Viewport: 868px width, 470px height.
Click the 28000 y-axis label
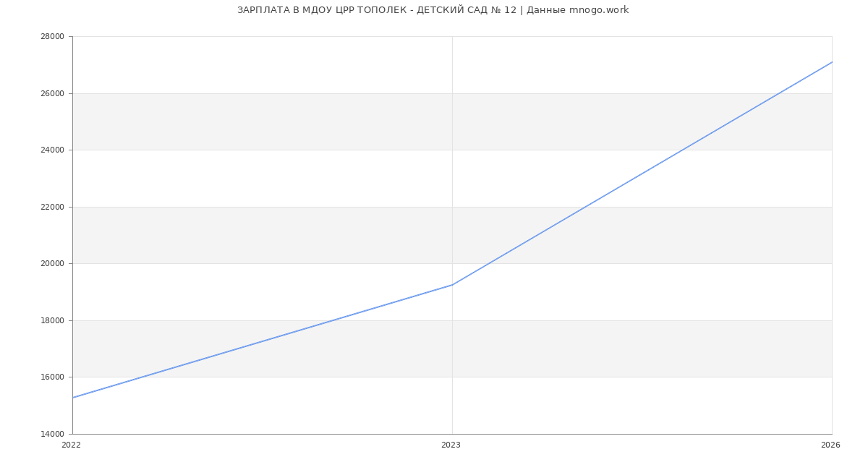52,37
